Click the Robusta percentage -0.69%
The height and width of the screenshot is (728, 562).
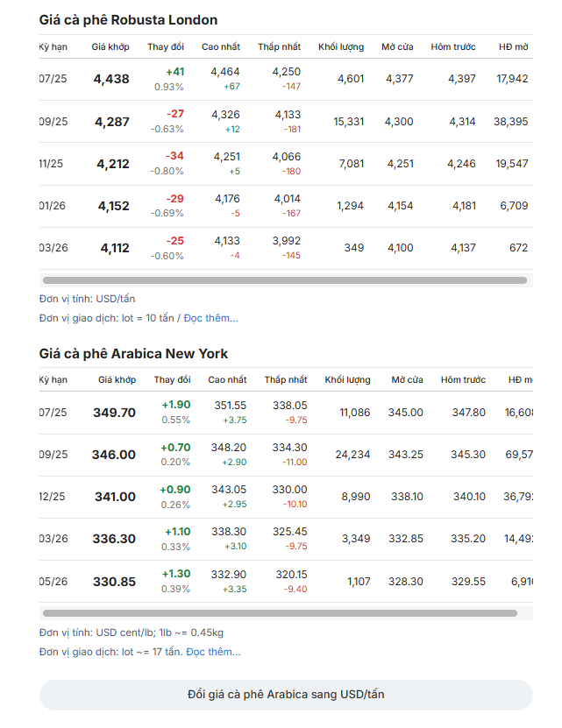coord(167,213)
